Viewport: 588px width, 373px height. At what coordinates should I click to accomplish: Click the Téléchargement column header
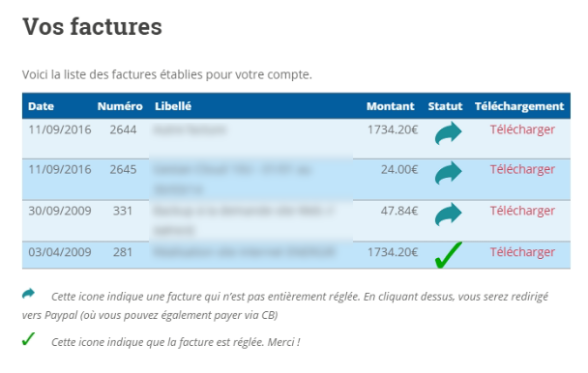pos(519,106)
